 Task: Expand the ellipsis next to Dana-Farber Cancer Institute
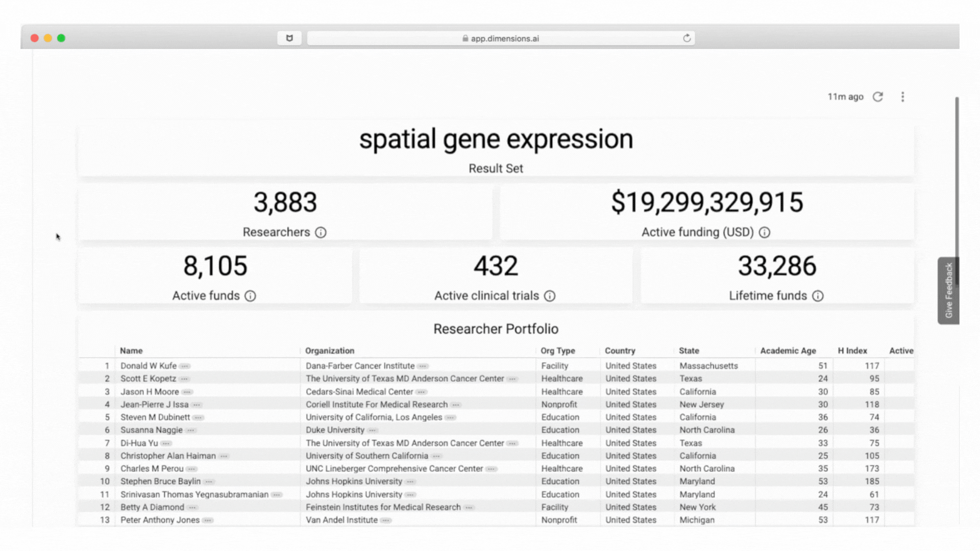[423, 366]
